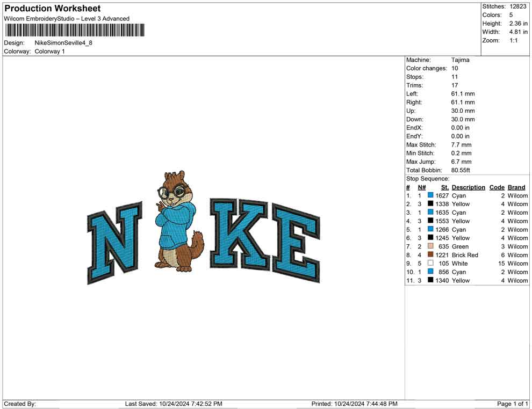Click the height value '2.36 in'
The height and width of the screenshot is (409, 532).
tap(518, 24)
